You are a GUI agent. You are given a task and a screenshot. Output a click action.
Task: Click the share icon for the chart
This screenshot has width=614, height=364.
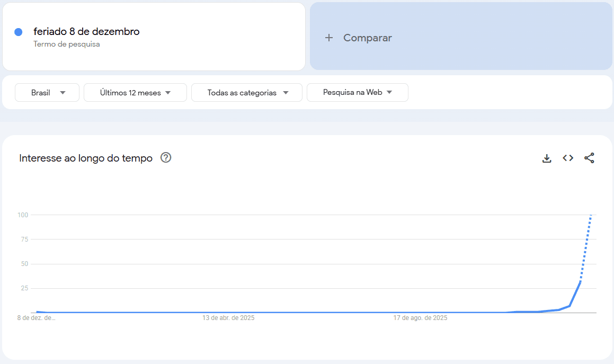(x=589, y=158)
